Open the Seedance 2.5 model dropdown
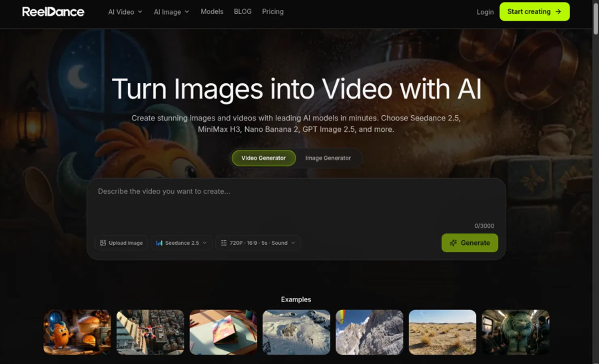The height and width of the screenshot is (364, 599). click(181, 243)
